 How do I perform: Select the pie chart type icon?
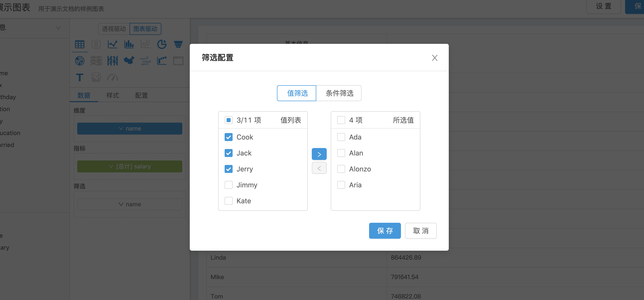pos(162,45)
